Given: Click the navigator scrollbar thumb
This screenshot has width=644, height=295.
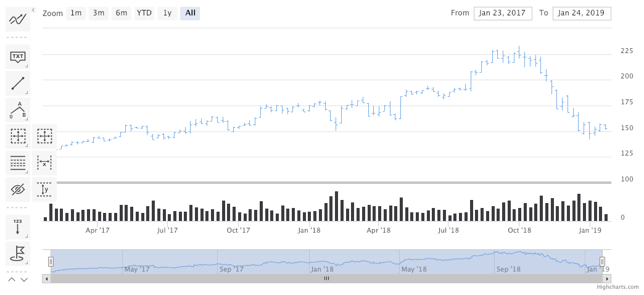Looking at the screenshot, I should click(x=326, y=278).
